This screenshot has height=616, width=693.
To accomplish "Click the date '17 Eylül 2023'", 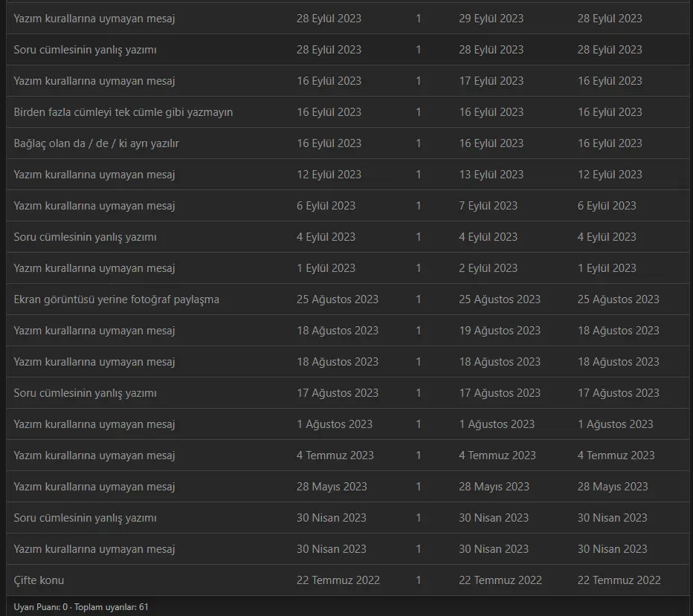I will (x=491, y=81).
